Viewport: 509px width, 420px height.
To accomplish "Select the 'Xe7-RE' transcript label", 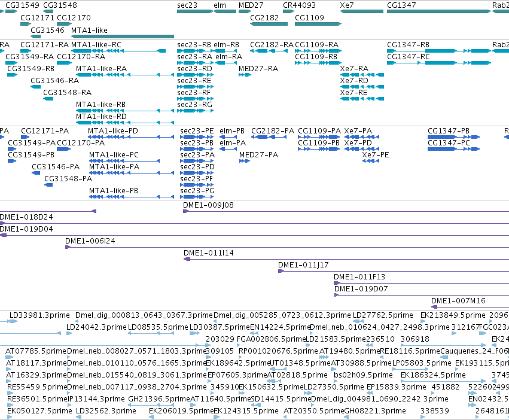I will point(354,93).
